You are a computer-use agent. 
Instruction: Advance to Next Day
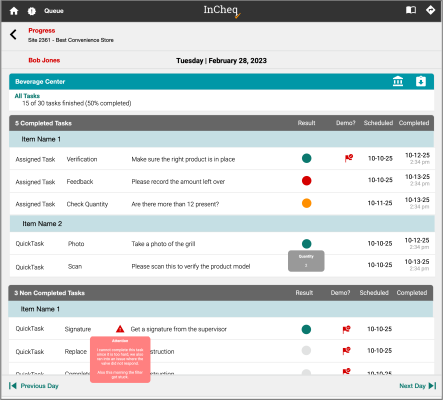(418, 386)
